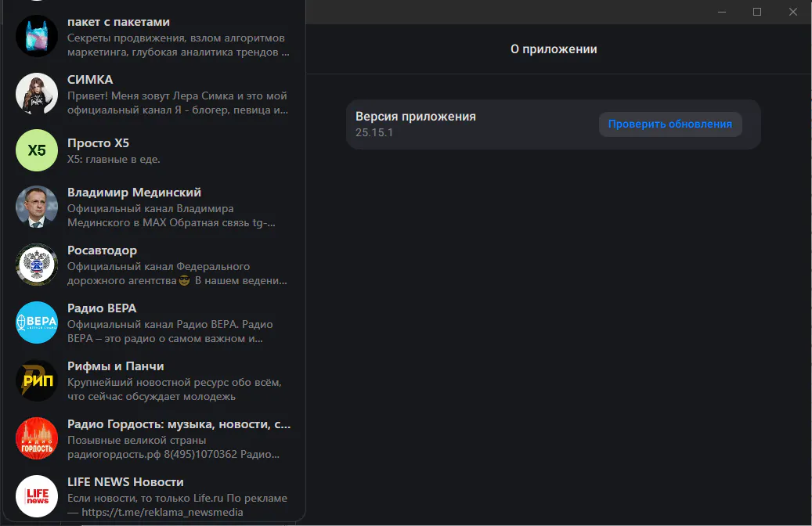This screenshot has height=526, width=812.
Task: Open the LIFE news channel logo
Action: [x=37, y=496]
